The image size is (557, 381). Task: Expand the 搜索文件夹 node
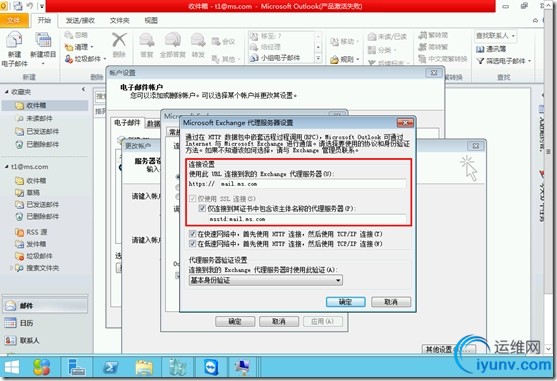tap(11, 268)
